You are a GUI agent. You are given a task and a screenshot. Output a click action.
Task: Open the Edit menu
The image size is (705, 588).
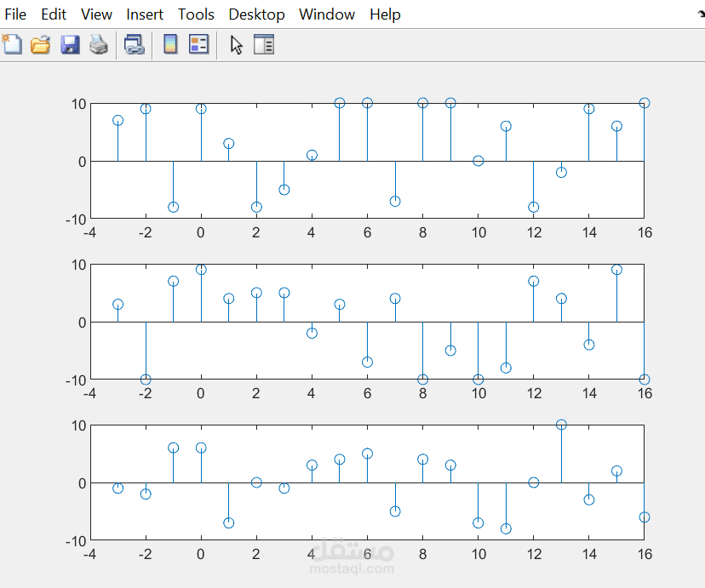54,14
